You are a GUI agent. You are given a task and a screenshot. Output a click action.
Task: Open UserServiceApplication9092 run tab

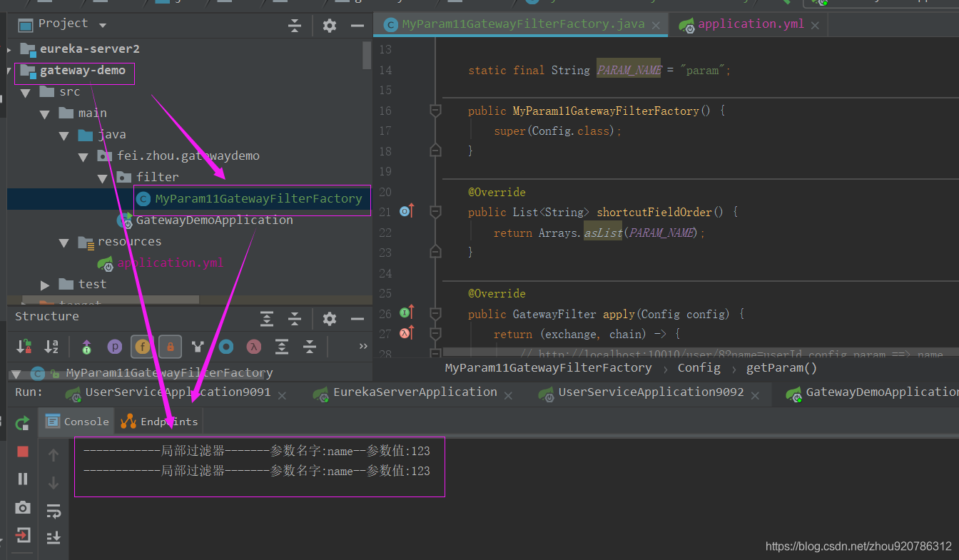pyautogui.click(x=650, y=392)
